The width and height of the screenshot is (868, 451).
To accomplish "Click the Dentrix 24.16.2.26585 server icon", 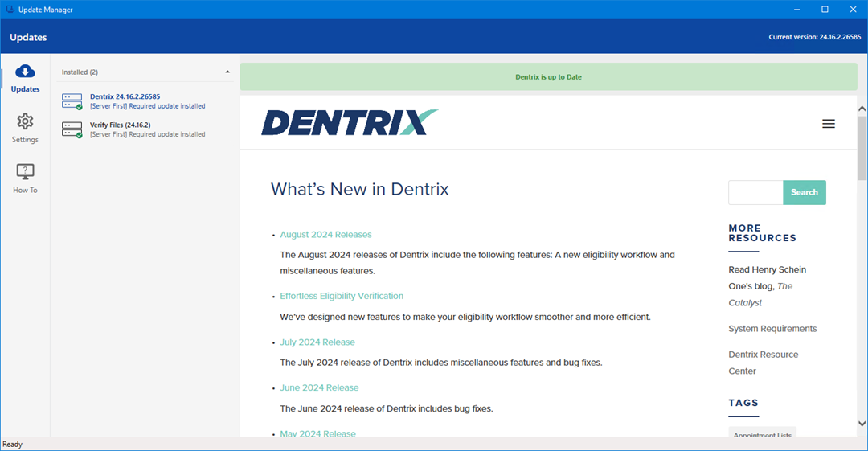I will [72, 101].
